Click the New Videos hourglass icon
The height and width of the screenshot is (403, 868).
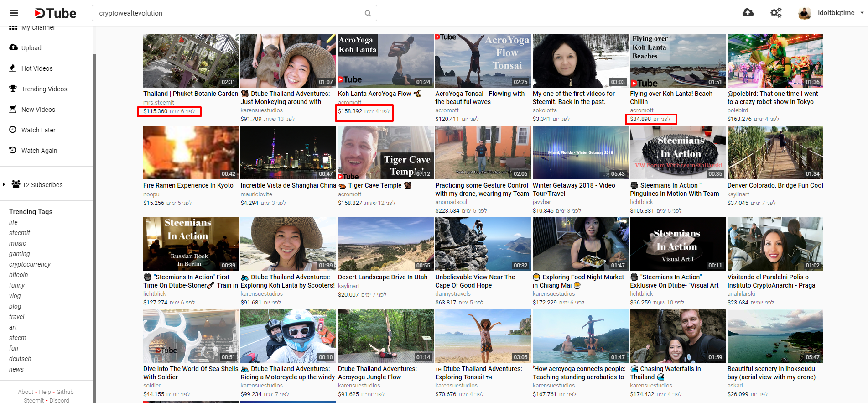point(13,109)
